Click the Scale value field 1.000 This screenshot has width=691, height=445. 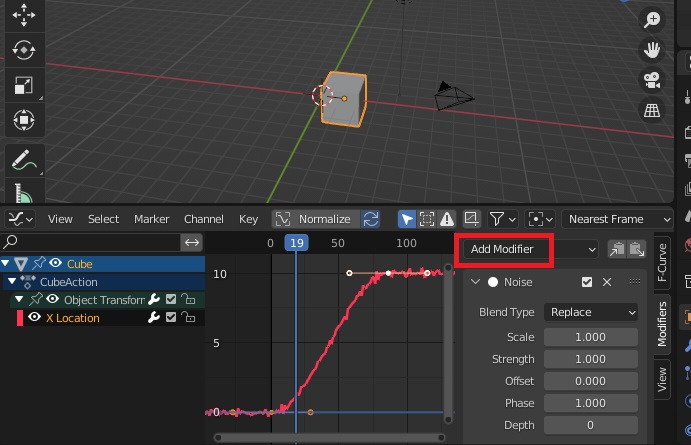(x=591, y=337)
